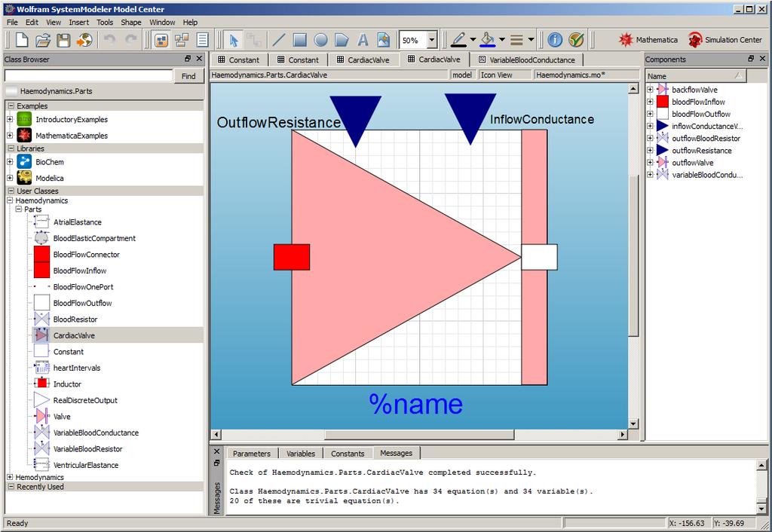The image size is (772, 532).
Task: Expand the Modelica library node
Action: pyautogui.click(x=10, y=178)
